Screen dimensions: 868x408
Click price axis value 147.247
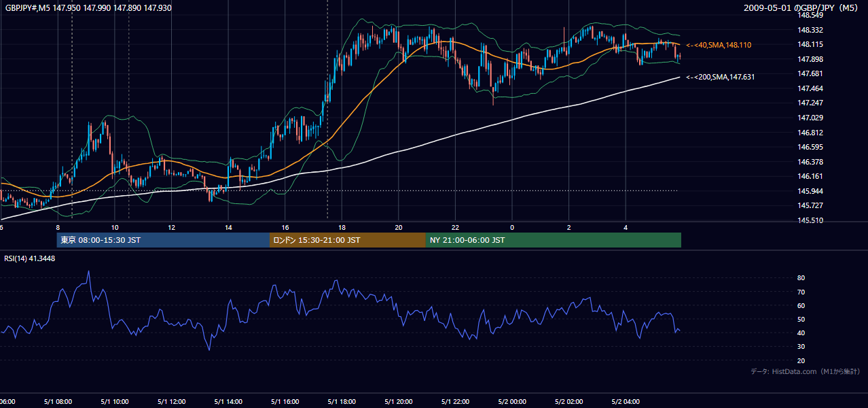point(810,103)
